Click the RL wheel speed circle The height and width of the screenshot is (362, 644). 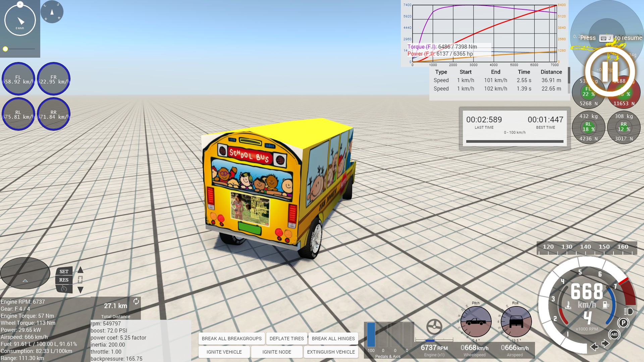click(18, 114)
